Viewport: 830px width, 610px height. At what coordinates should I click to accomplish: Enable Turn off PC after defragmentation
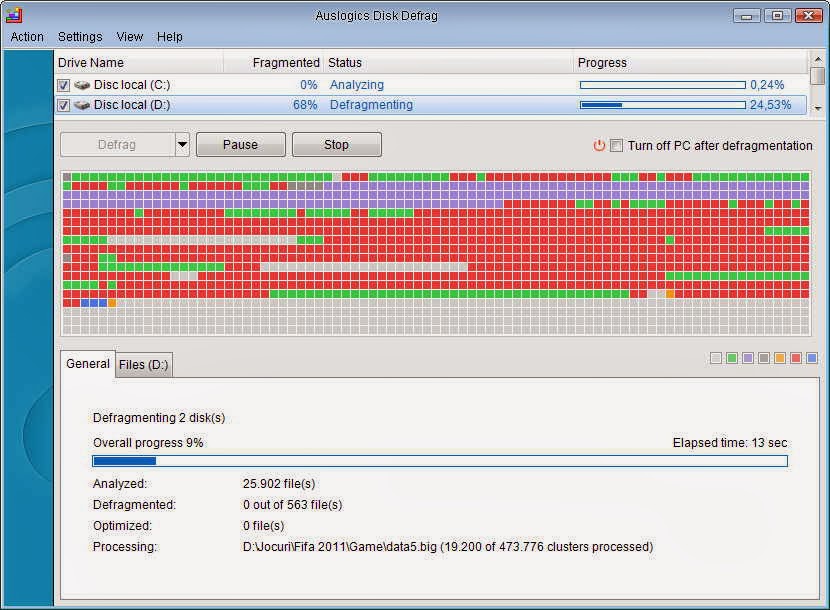[x=616, y=145]
